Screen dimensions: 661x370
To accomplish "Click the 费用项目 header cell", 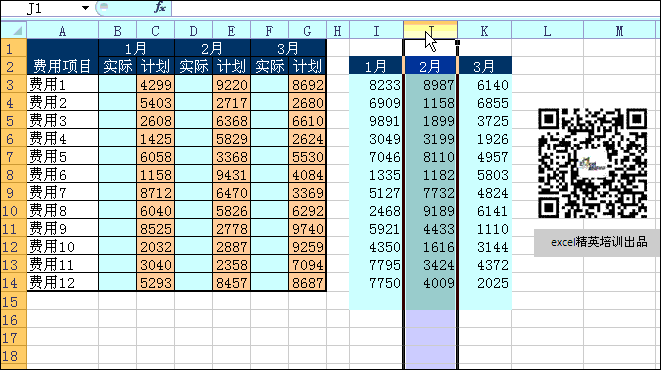I will (62, 66).
